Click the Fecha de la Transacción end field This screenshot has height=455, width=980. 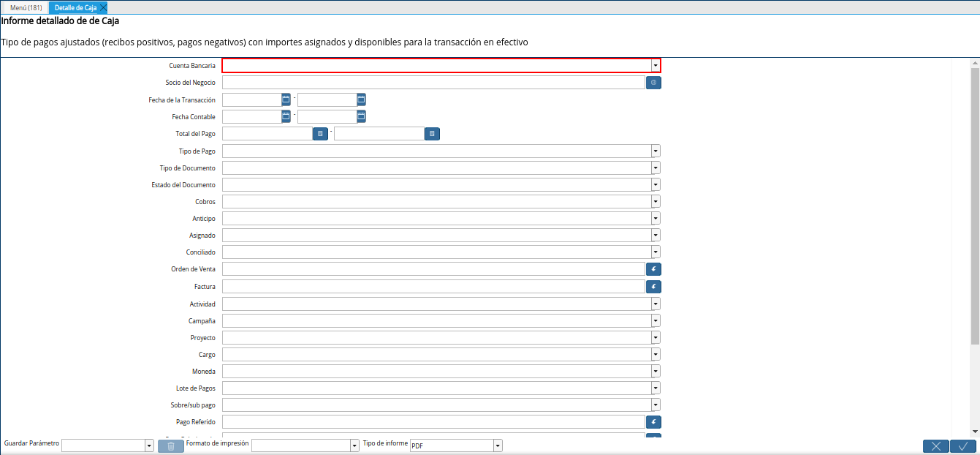coord(327,99)
